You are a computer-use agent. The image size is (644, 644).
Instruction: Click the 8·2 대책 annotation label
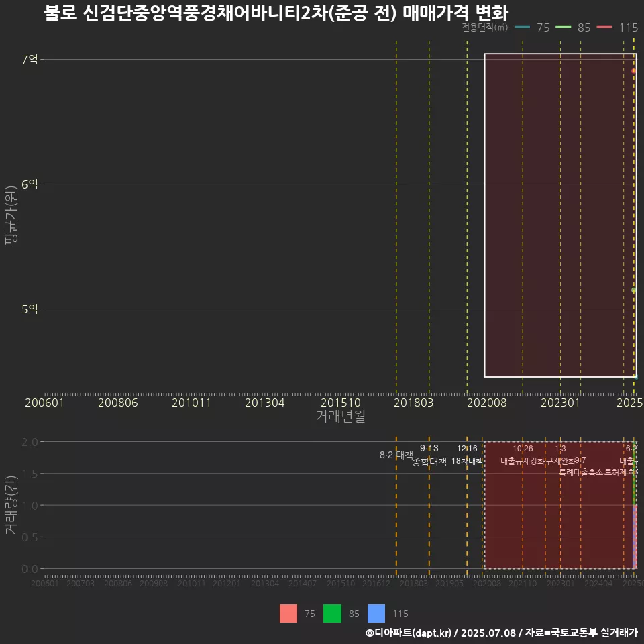(x=396, y=455)
